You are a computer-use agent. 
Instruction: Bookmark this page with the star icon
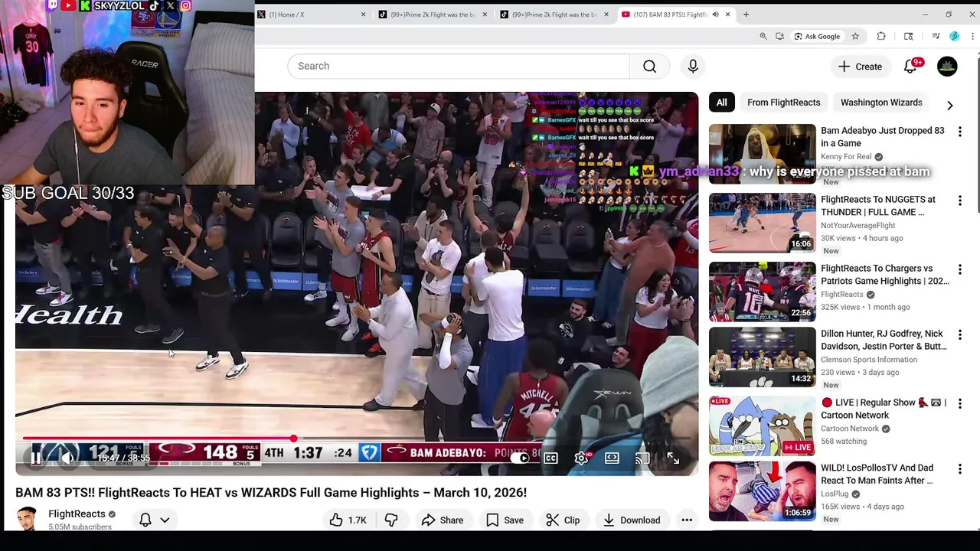coord(855,36)
